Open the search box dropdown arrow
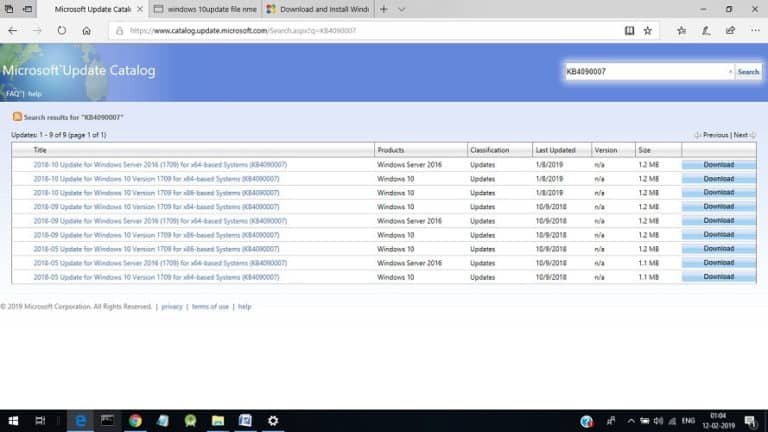Screen dimensions: 768x432 729,72
